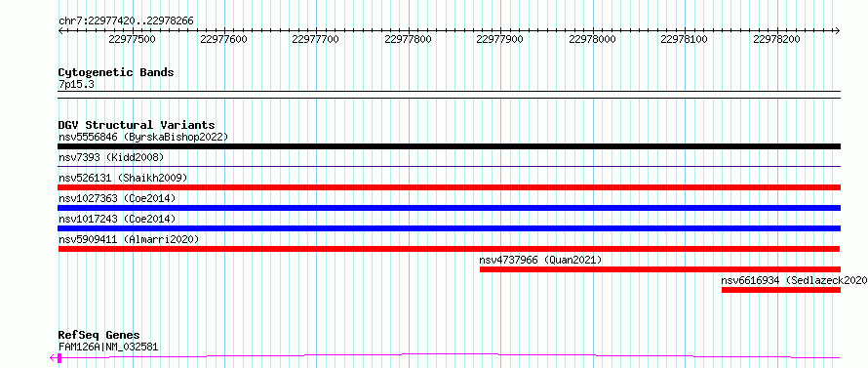
Task: Click ruler tick label 22978200
Action: [776, 39]
